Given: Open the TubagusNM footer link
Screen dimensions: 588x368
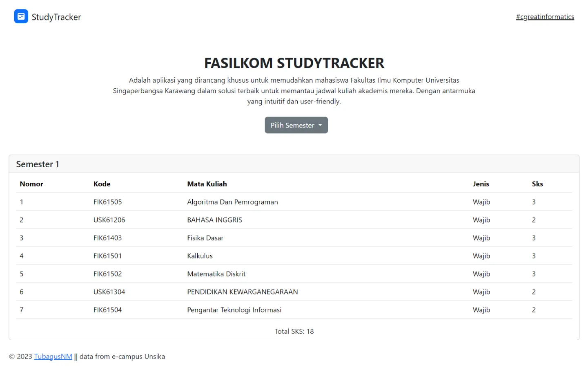Looking at the screenshot, I should (53, 357).
